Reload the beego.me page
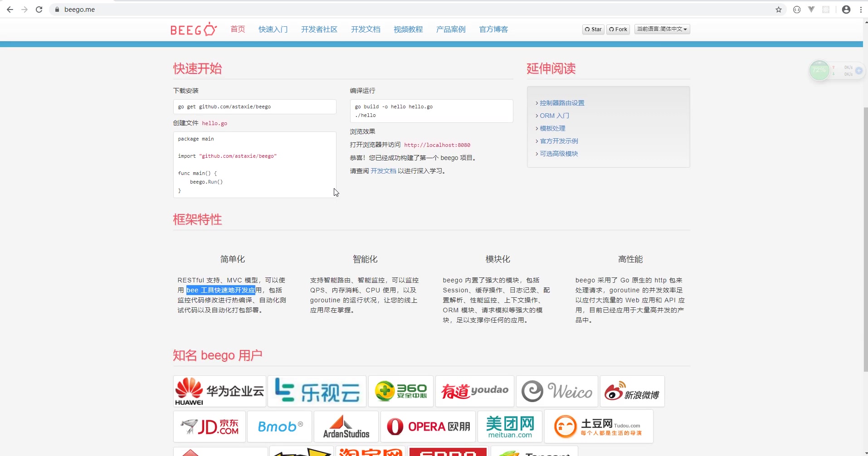 [39, 10]
